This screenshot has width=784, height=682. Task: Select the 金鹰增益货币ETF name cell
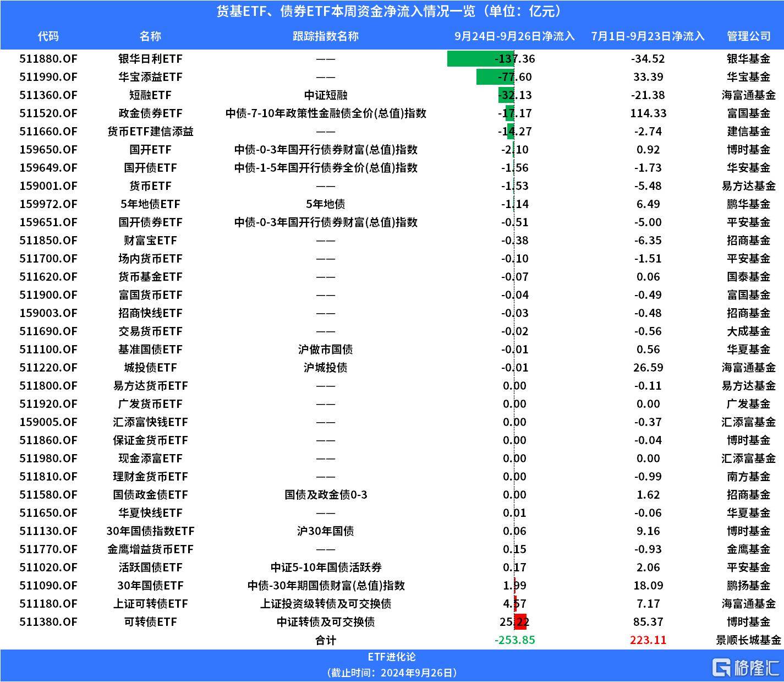pos(150,549)
